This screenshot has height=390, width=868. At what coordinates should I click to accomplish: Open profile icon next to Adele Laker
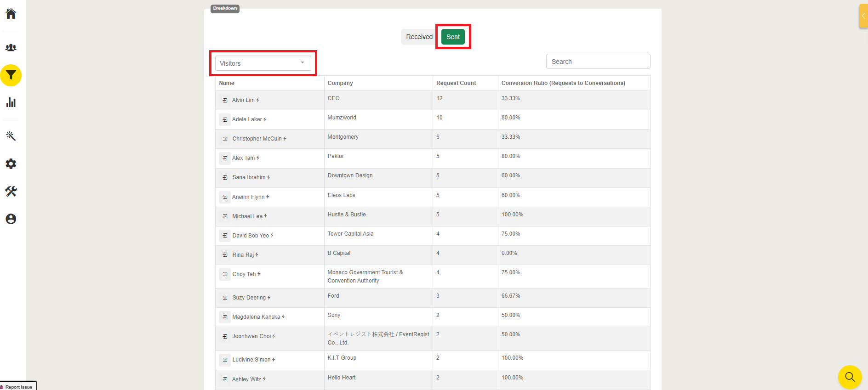[225, 119]
